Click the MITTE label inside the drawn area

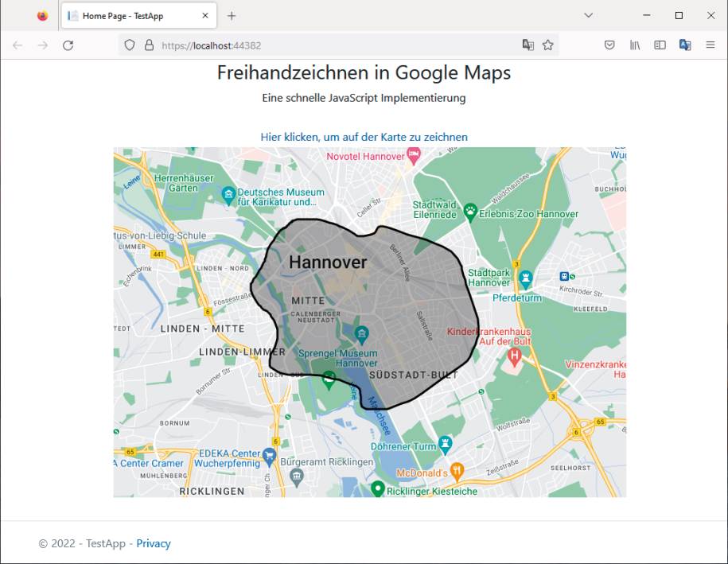[308, 301]
